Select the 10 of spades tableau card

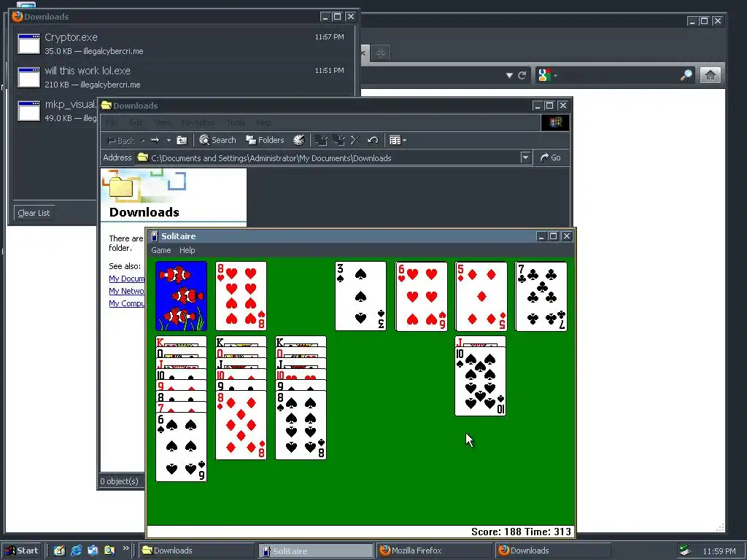[480, 381]
